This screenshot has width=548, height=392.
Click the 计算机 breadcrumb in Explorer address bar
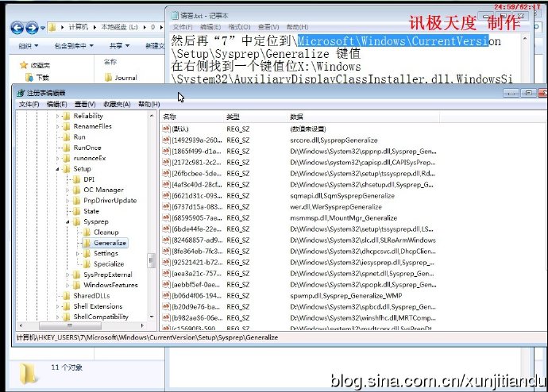[x=79, y=27]
